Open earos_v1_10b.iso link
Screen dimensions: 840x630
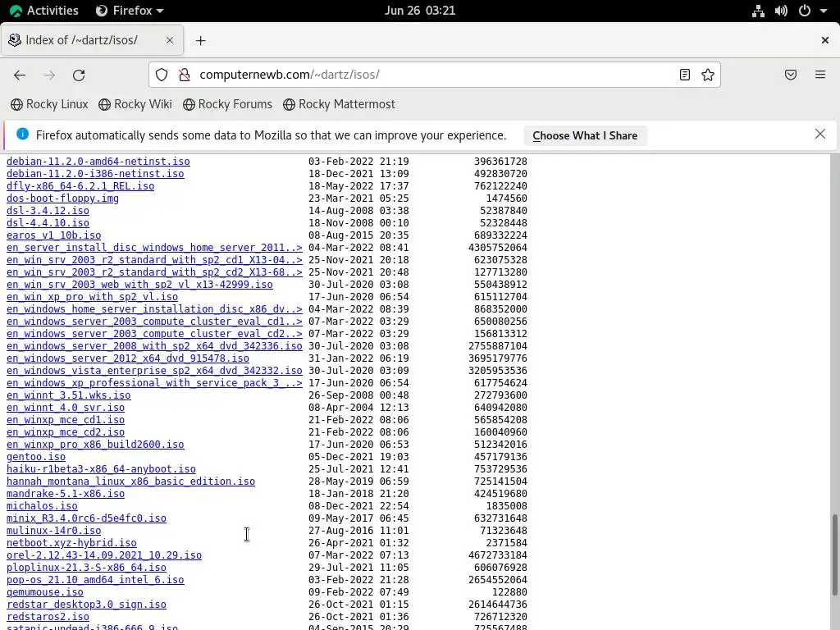pos(53,235)
